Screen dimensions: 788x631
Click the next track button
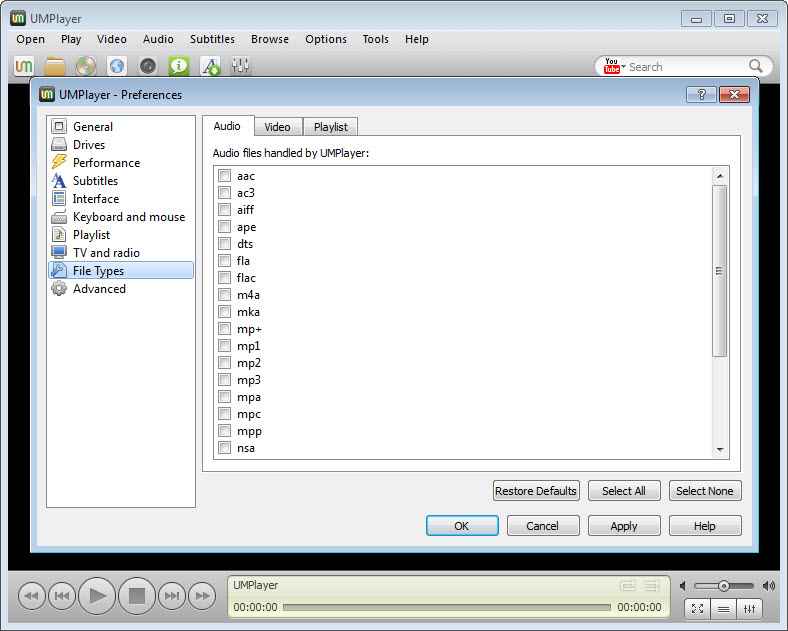tap(172, 596)
